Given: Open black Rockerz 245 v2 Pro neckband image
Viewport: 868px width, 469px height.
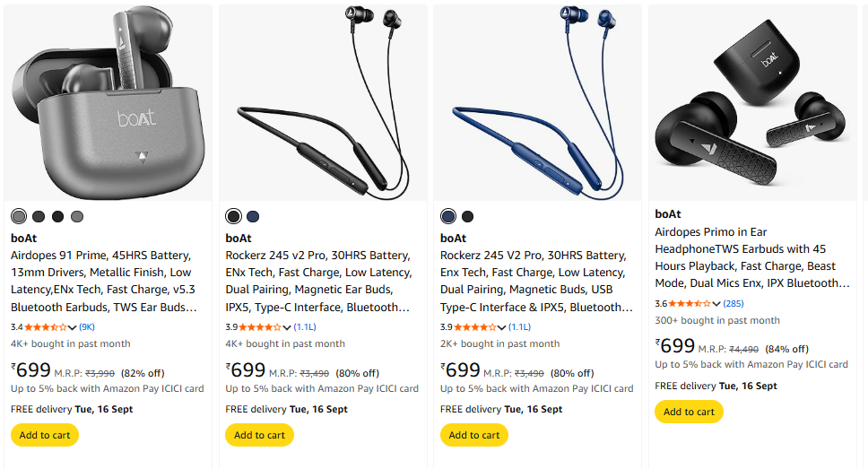Looking at the screenshot, I should tap(323, 102).
